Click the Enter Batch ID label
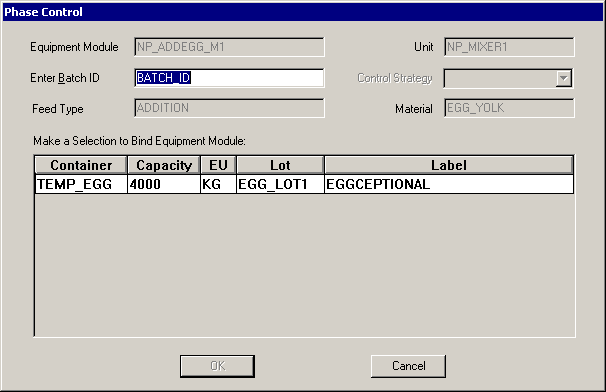The height and width of the screenshot is (392, 606). pyautogui.click(x=65, y=78)
